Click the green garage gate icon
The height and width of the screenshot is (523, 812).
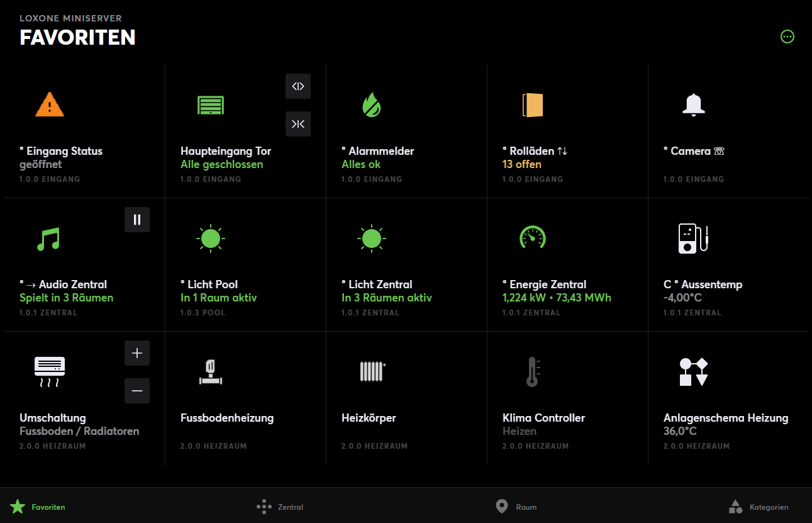pyautogui.click(x=210, y=105)
